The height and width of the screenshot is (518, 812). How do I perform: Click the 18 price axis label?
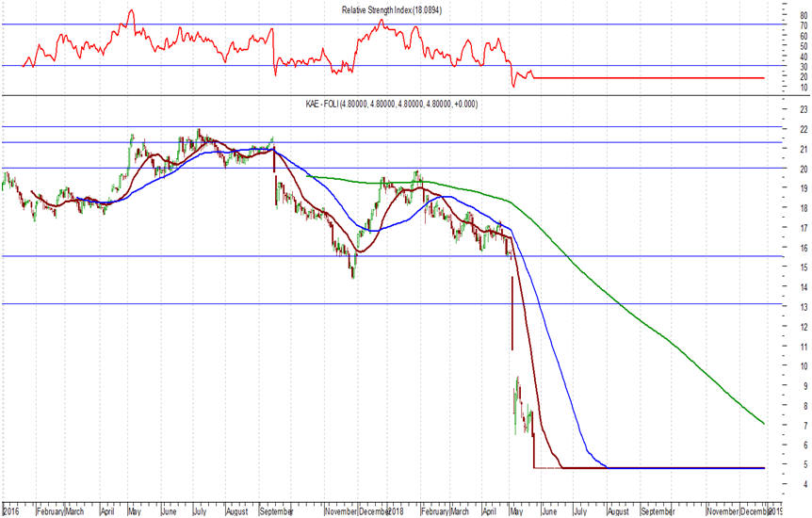coord(804,208)
